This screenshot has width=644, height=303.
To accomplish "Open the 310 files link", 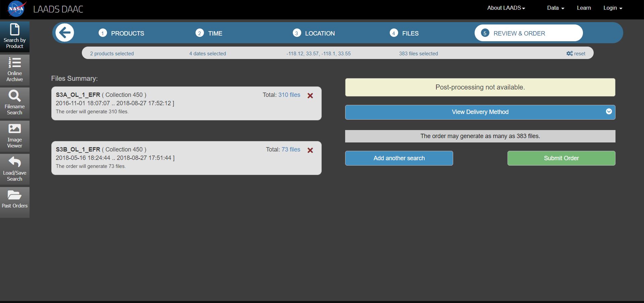I will coord(289,95).
